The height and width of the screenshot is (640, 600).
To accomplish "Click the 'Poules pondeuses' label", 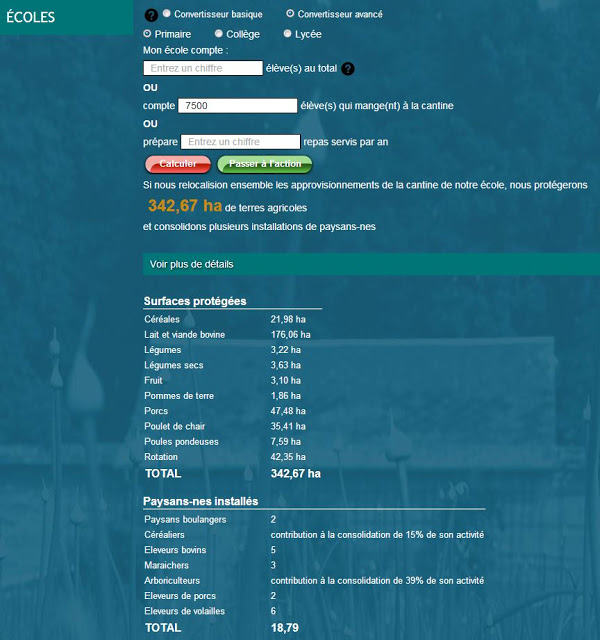I will pyautogui.click(x=181, y=442).
